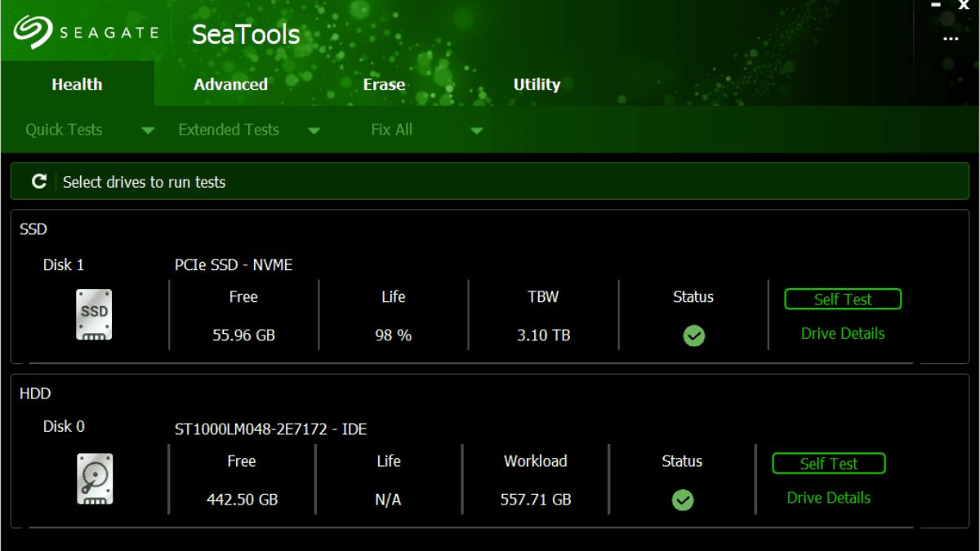Open Drive Details for the PCIe SSD

click(x=843, y=333)
